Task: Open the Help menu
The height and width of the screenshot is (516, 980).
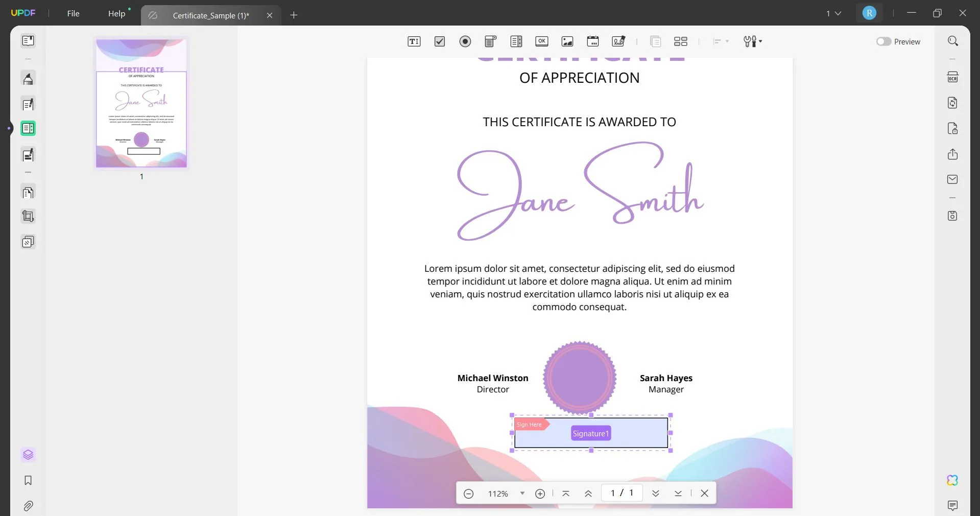Action: pos(116,13)
